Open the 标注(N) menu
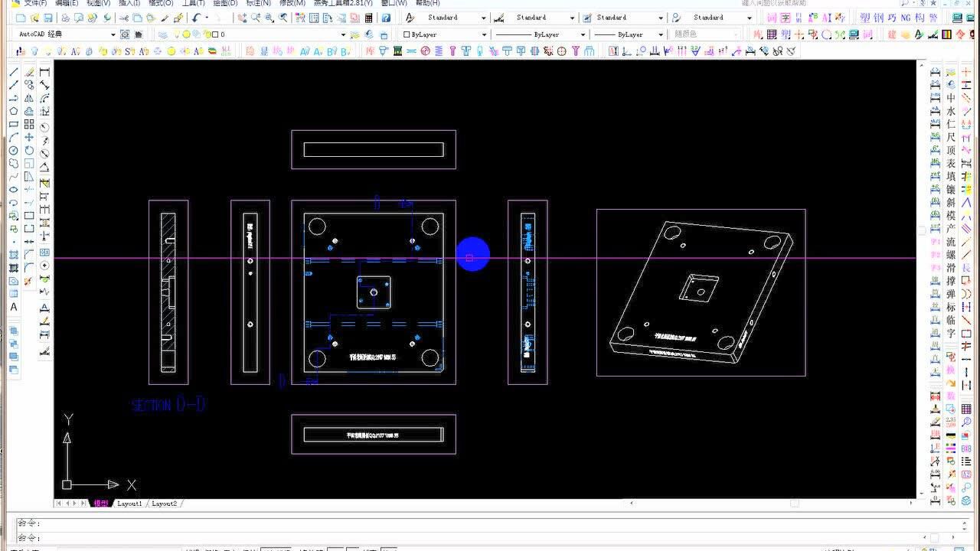 (258, 3)
